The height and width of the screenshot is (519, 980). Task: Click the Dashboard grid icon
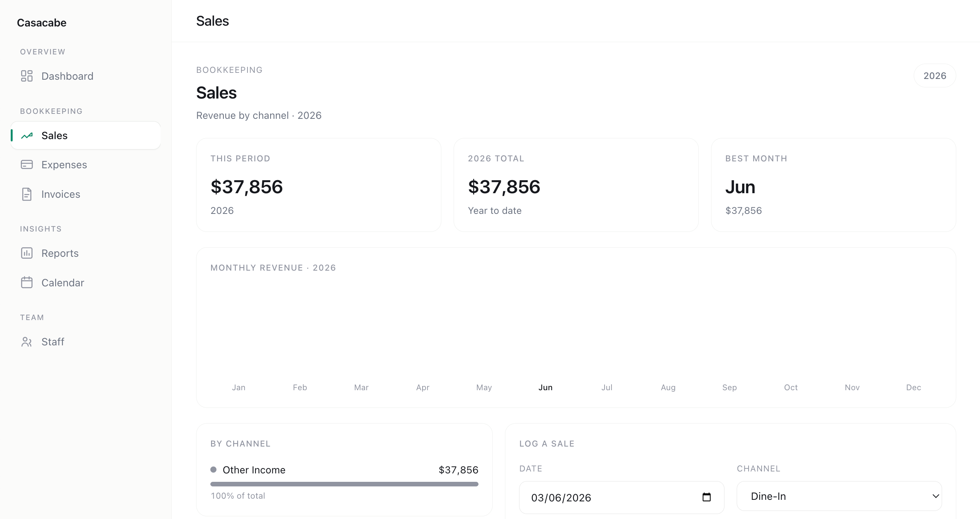[x=27, y=76]
